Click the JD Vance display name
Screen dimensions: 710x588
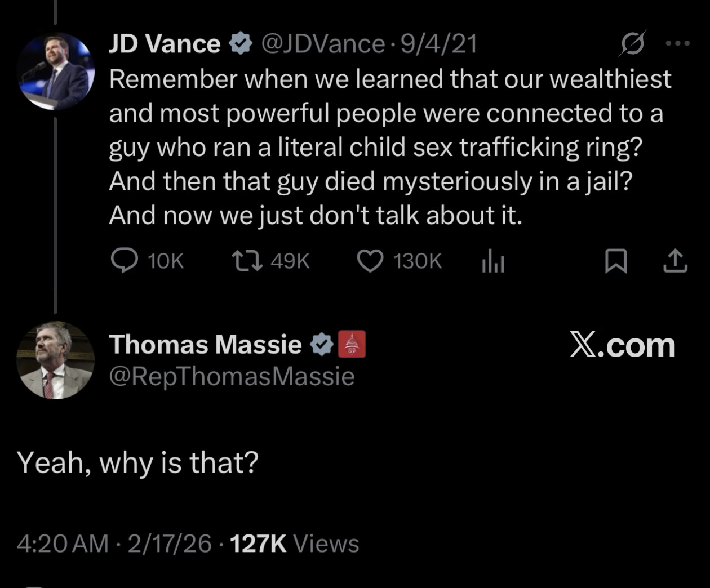(x=164, y=44)
